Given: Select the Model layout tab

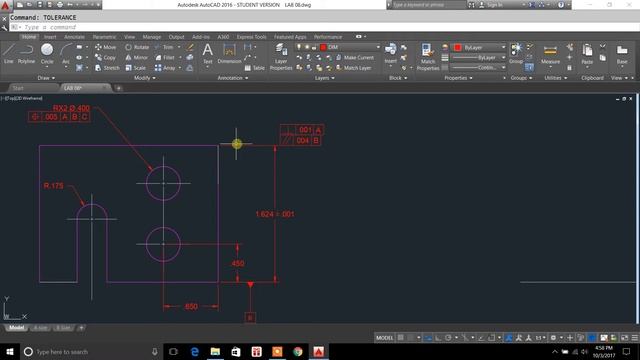Looking at the screenshot, I should [16, 328].
